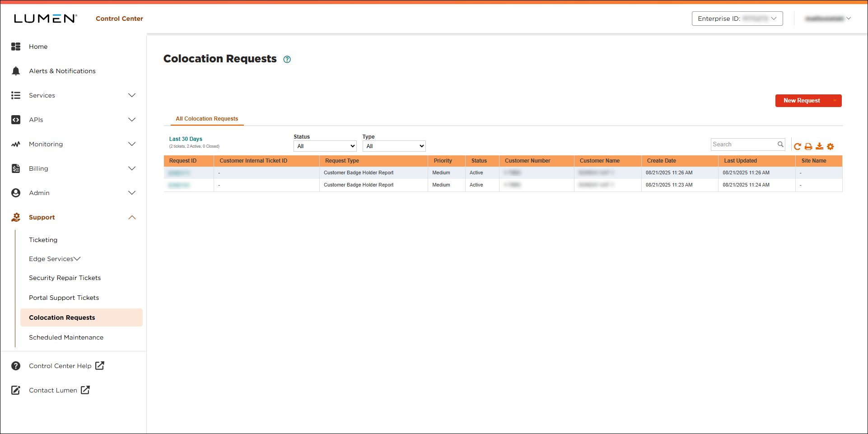
Task: Click the search magnifier in the search box
Action: (x=781, y=144)
